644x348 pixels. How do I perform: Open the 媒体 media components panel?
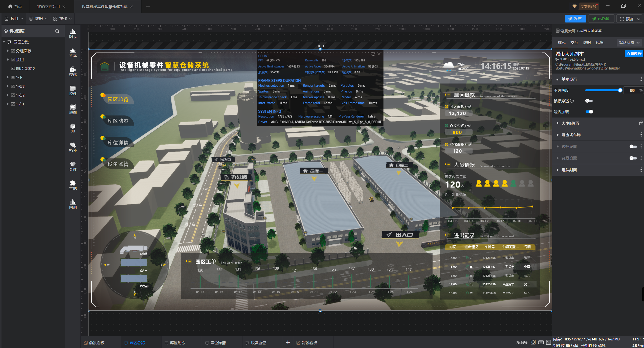(x=73, y=72)
